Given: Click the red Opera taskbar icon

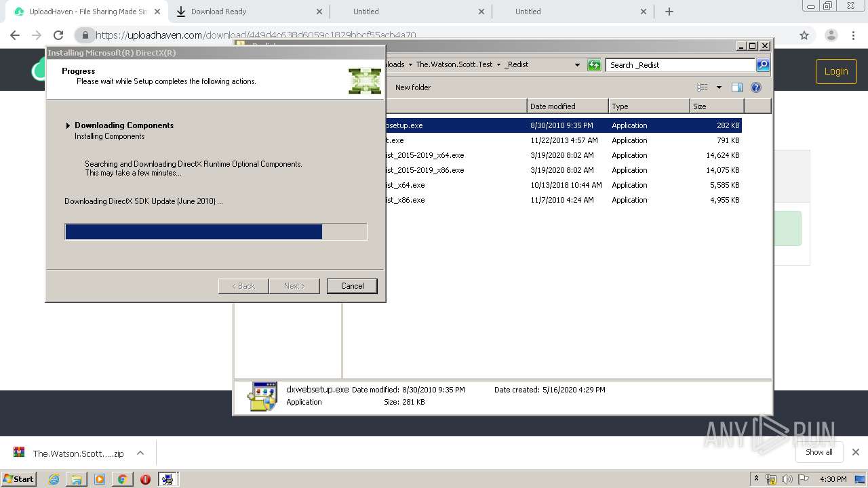Looking at the screenshot, I should coord(145,479).
